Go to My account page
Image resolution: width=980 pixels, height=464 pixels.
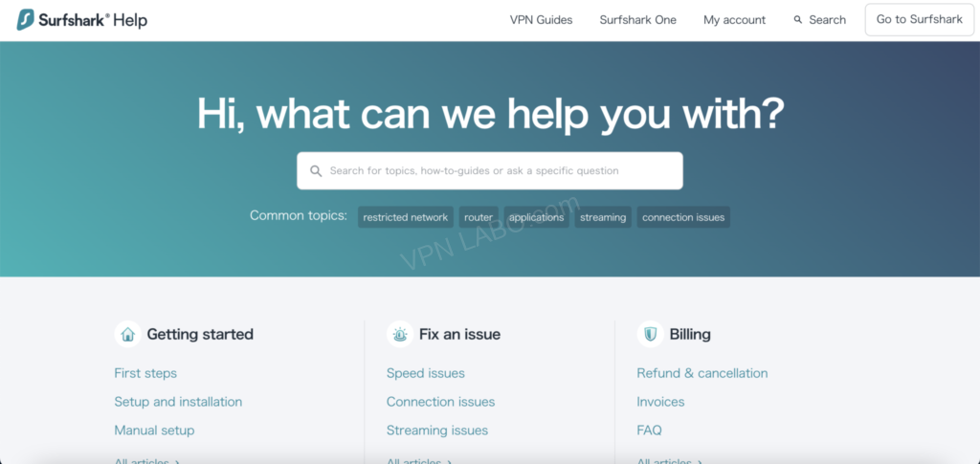click(734, 20)
